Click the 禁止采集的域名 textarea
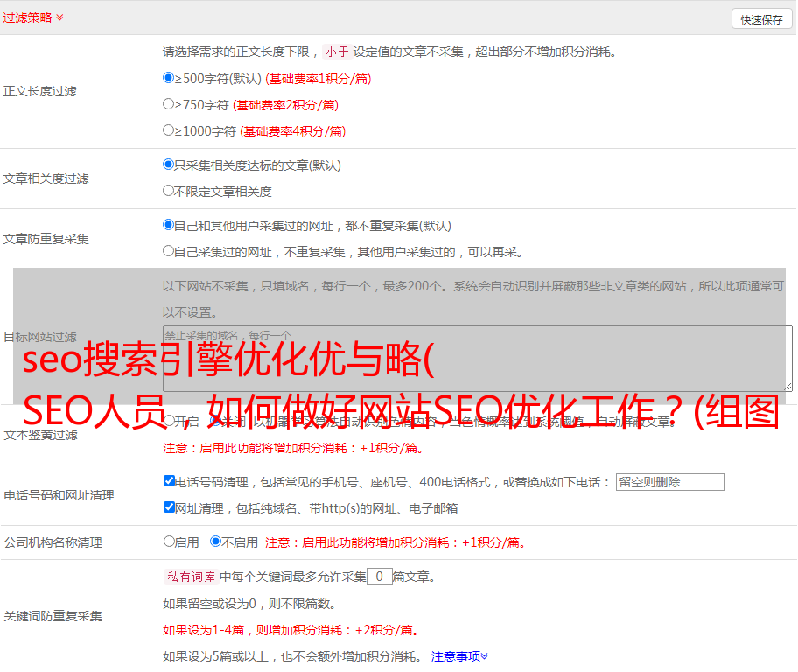The width and height of the screenshot is (798, 672). pyautogui.click(x=478, y=359)
